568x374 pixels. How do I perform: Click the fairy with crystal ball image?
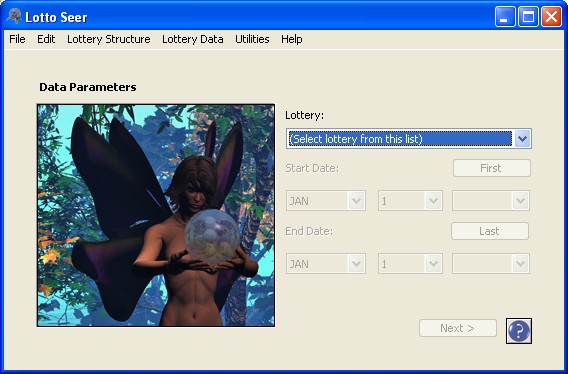tap(156, 215)
